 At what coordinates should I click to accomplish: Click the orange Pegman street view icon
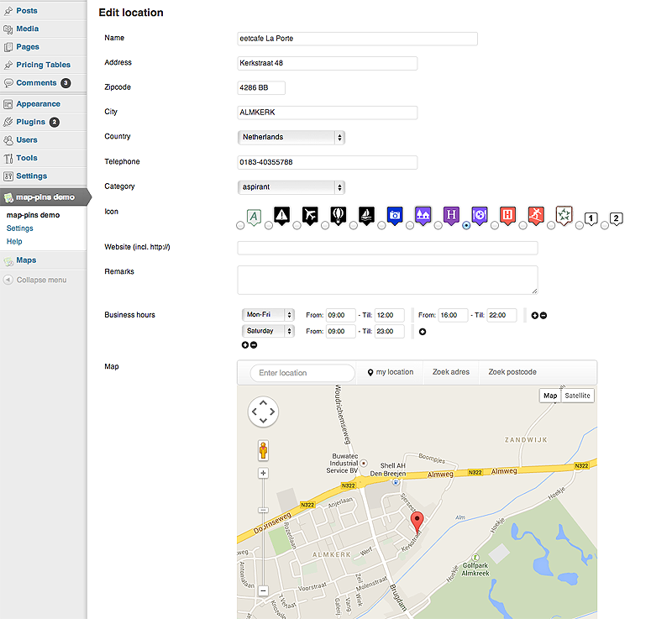click(x=263, y=450)
